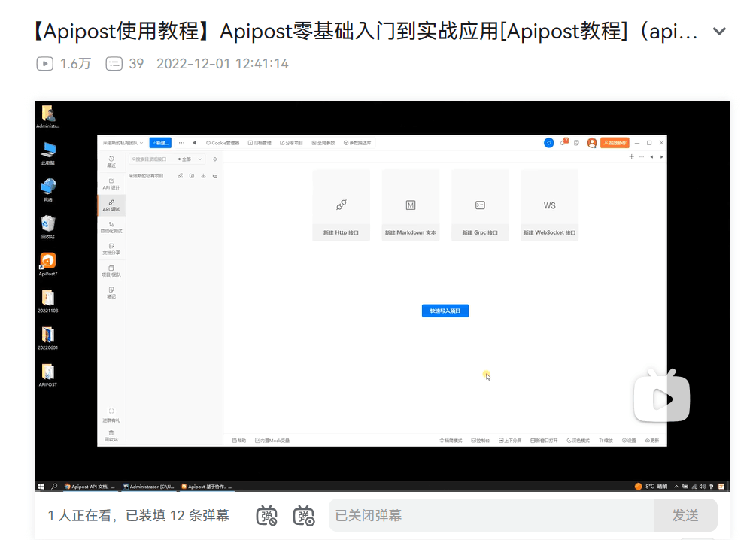The height and width of the screenshot is (540, 756).
Task: Open the 全部 filter dropdown
Action: coord(190,159)
